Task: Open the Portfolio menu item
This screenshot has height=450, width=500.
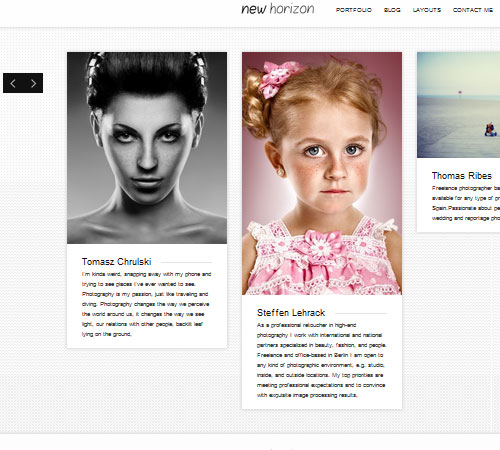Action: (x=354, y=10)
